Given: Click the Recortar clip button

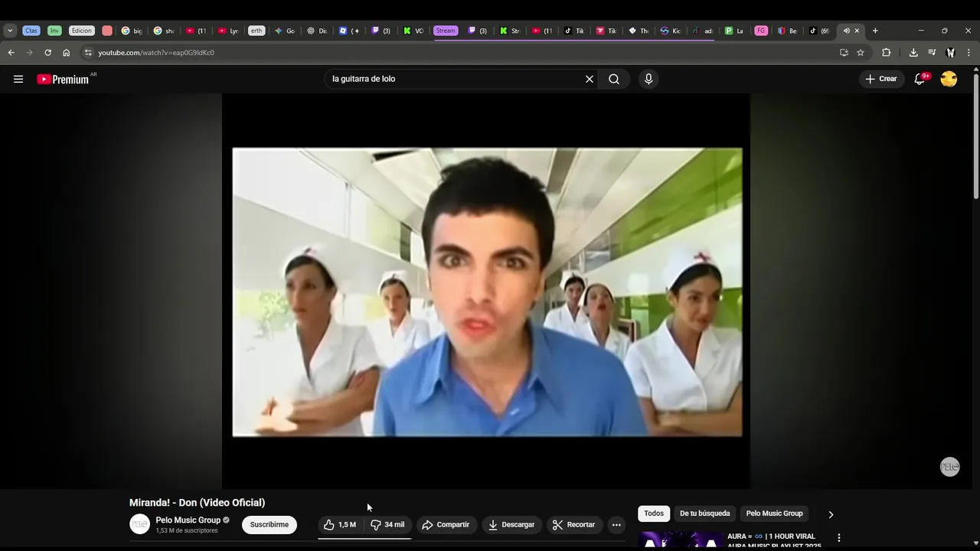Looking at the screenshot, I should point(574,524).
